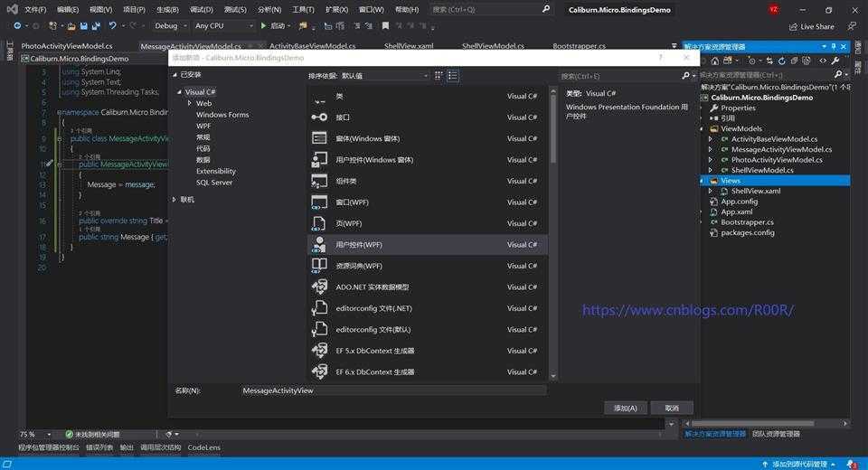This screenshot has width=868, height=470.
Task: Open the CodeLens bottom tab
Action: (x=203, y=447)
